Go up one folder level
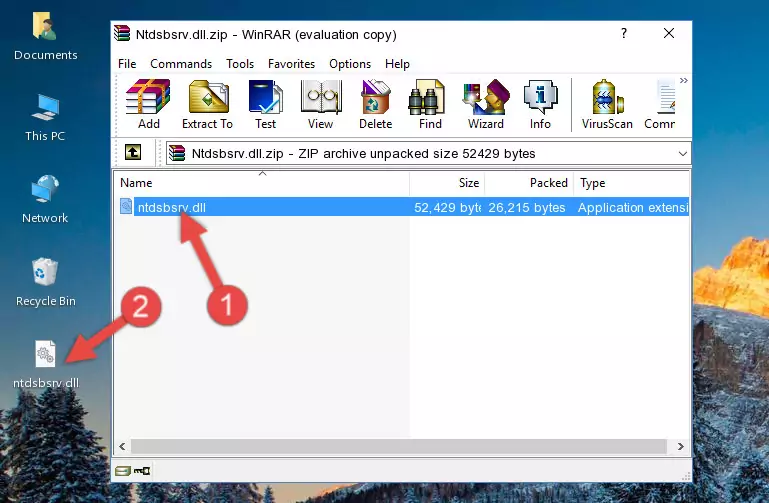The width and height of the screenshot is (769, 503). (x=133, y=152)
